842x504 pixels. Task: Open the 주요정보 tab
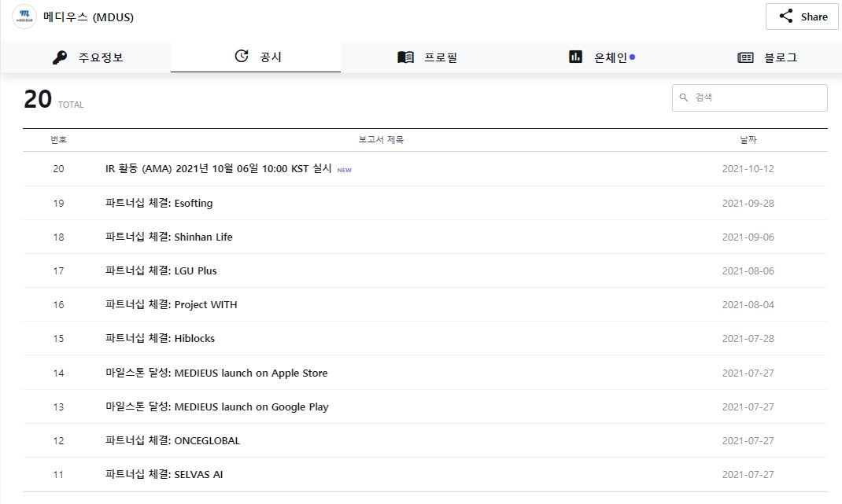click(86, 57)
